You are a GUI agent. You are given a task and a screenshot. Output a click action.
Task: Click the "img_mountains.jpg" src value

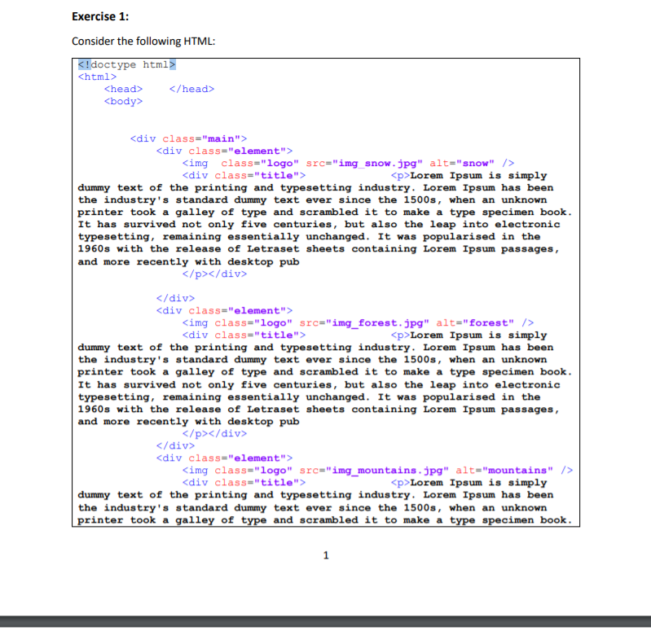[x=387, y=471]
